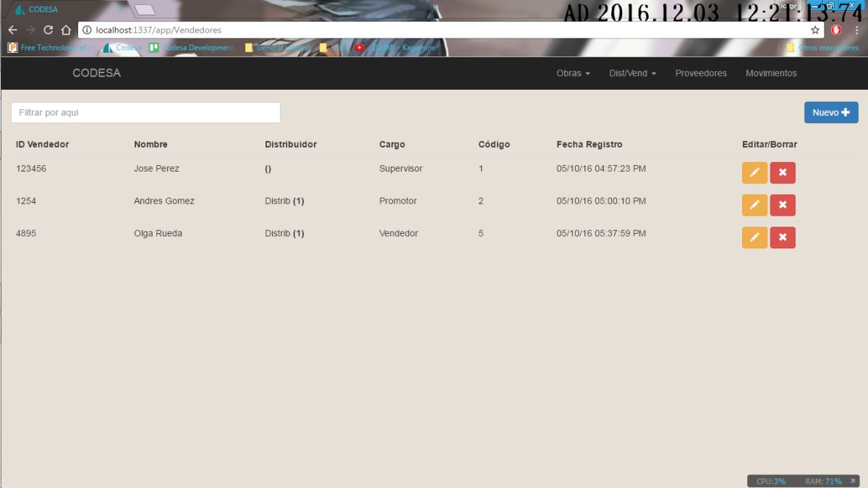Expand the Obras dropdown menu
Screen dimensions: 868x488
pos(573,73)
